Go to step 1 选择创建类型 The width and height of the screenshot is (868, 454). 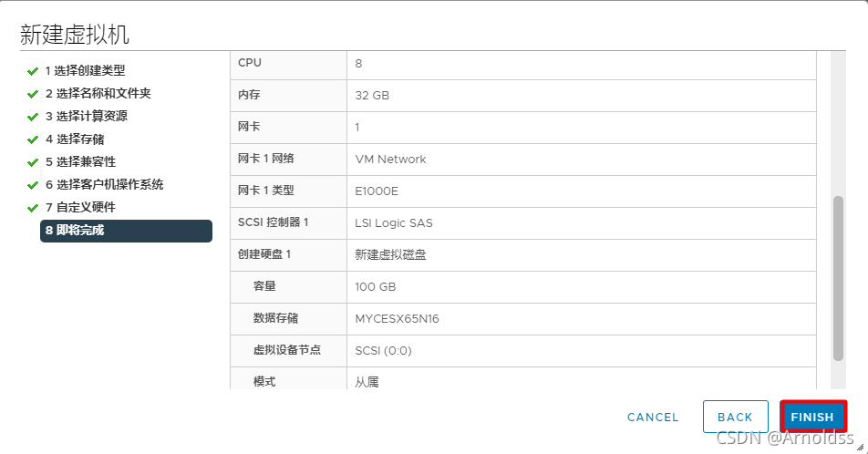coord(85,71)
